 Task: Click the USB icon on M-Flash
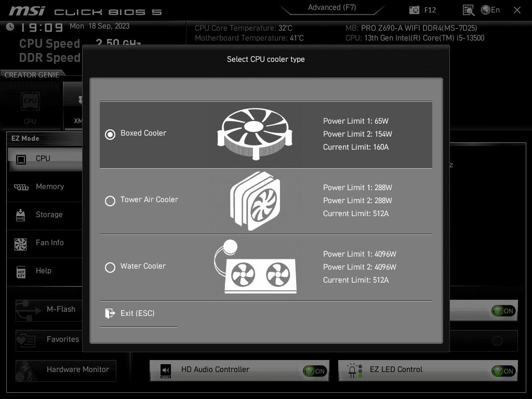28,311
